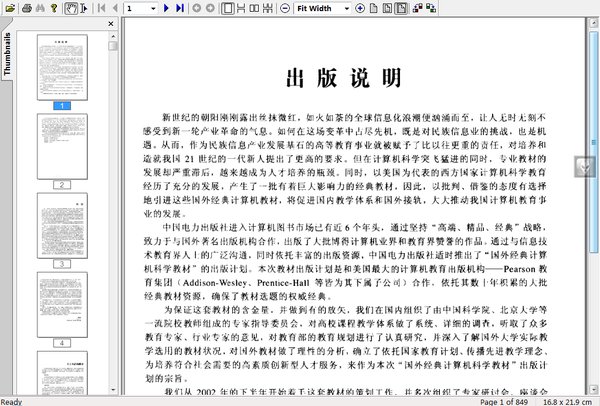This screenshot has height=406, width=600.
Task: Click the '3' label under the third thumbnail
Action: [x=62, y=264]
